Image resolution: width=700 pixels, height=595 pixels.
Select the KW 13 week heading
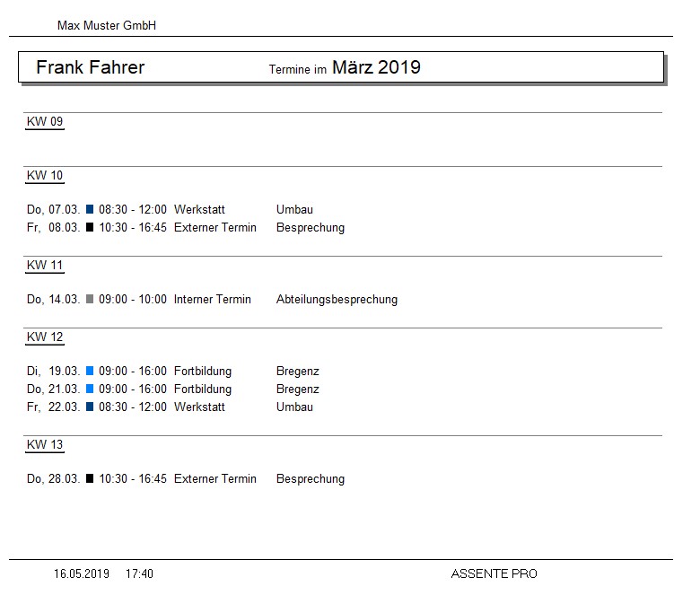click(x=45, y=444)
